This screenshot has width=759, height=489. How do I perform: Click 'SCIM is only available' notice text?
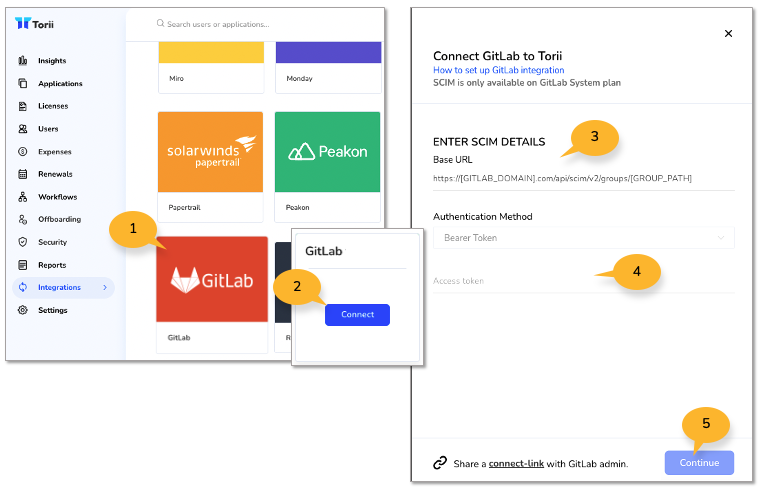(x=527, y=83)
